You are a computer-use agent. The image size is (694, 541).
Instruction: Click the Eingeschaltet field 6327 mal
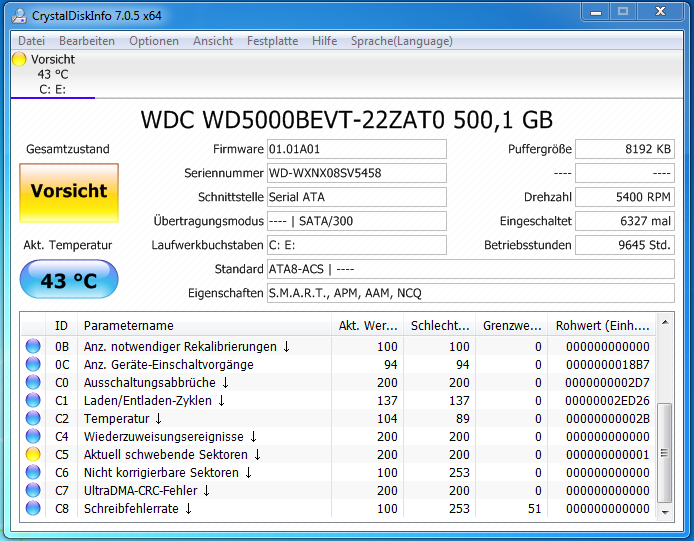click(x=625, y=221)
